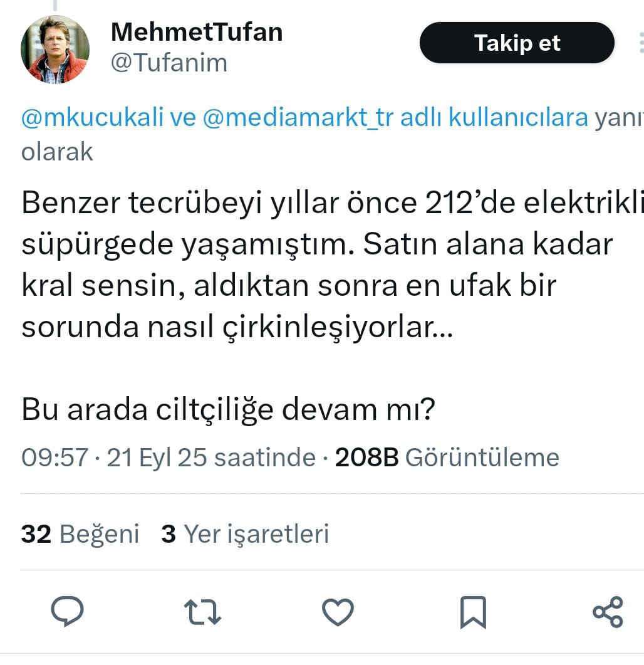
Task: Follow user with Takip et button
Action: coord(517,43)
